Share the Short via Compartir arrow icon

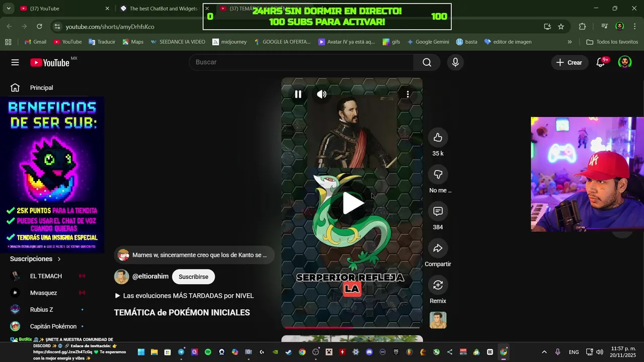[x=438, y=248]
